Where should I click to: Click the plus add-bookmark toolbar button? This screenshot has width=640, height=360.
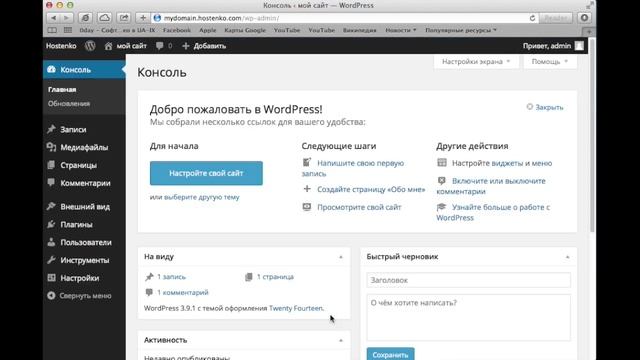tap(143, 18)
